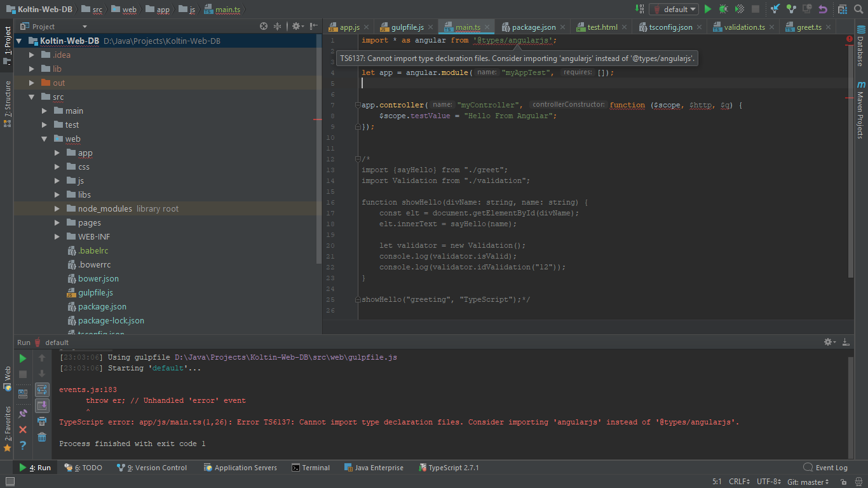Toggle the Web tool window
This screenshot has width=868, height=488.
pos(7,378)
